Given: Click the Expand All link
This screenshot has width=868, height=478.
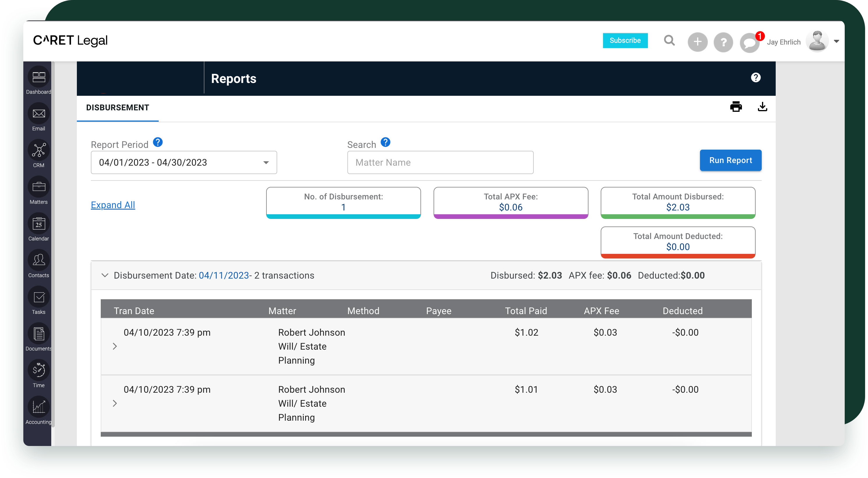Looking at the screenshot, I should point(113,205).
